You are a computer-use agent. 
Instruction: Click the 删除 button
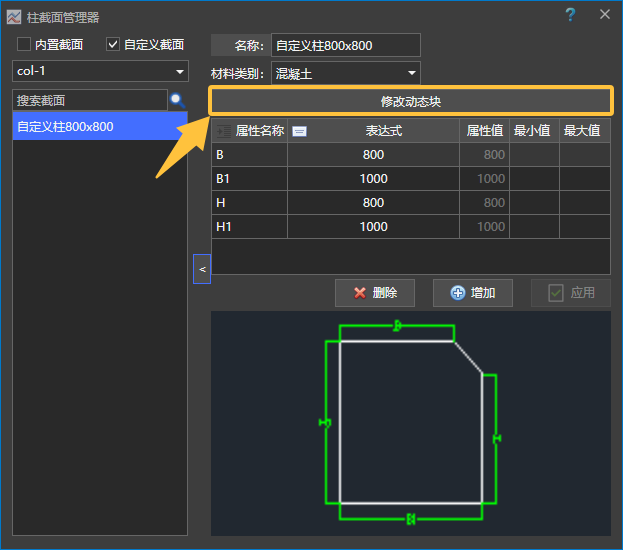[375, 293]
